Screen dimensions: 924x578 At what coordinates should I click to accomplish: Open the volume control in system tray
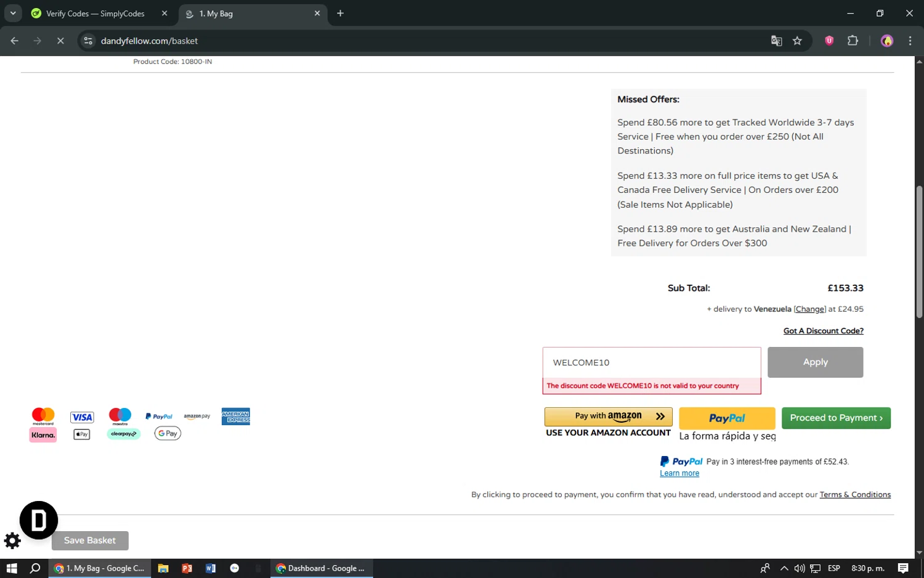800,568
